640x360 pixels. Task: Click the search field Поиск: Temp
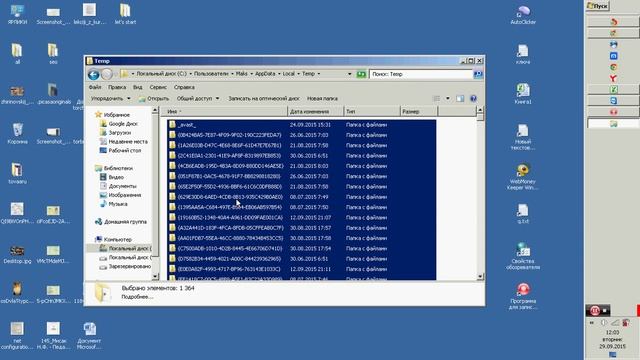click(421, 74)
